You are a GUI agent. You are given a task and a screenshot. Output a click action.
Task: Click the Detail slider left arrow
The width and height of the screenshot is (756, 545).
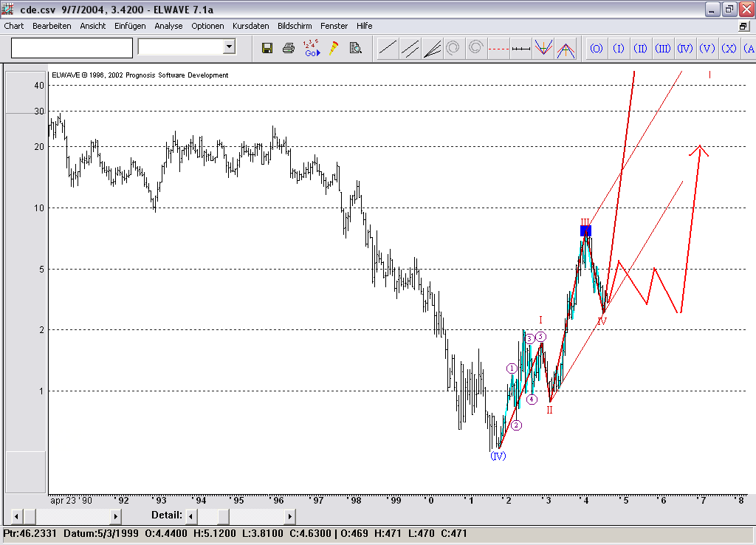coord(191,516)
